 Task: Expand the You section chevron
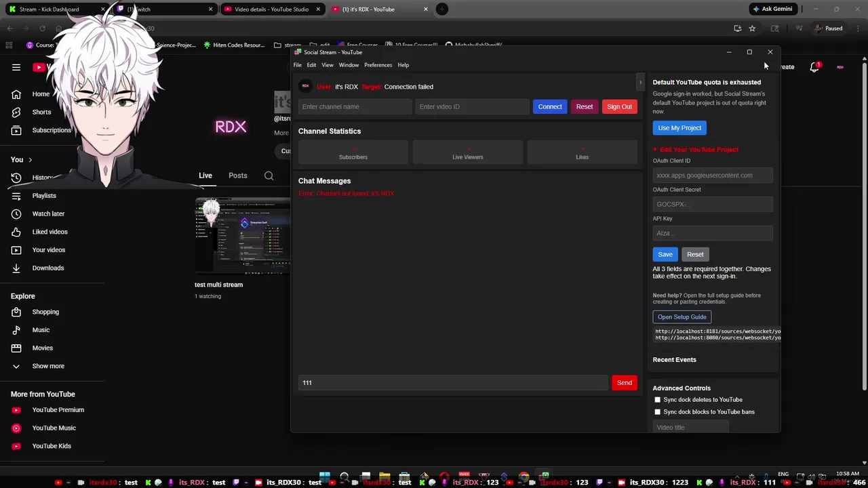click(30, 160)
